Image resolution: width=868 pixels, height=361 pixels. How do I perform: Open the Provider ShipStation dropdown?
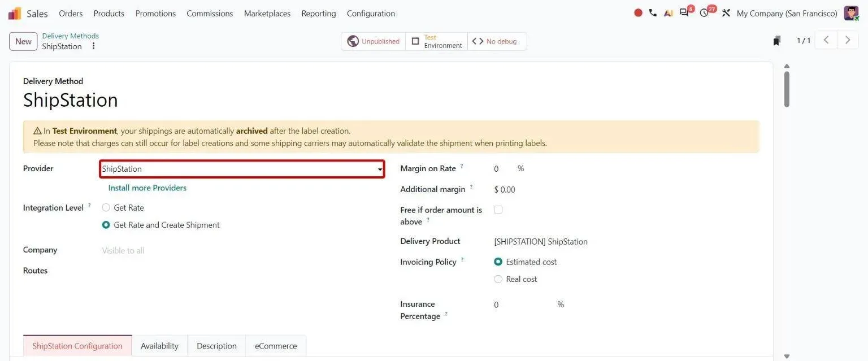(x=242, y=169)
